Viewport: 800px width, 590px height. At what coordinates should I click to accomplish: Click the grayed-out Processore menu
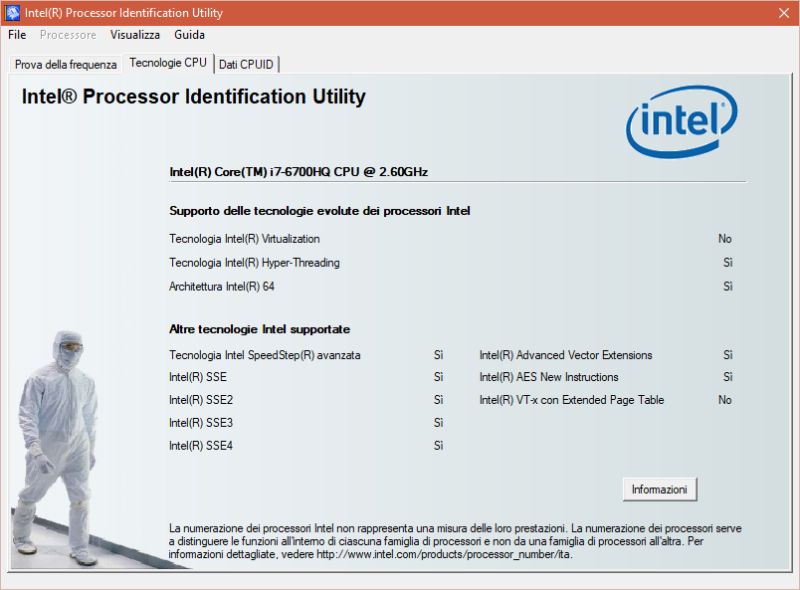[x=68, y=35]
